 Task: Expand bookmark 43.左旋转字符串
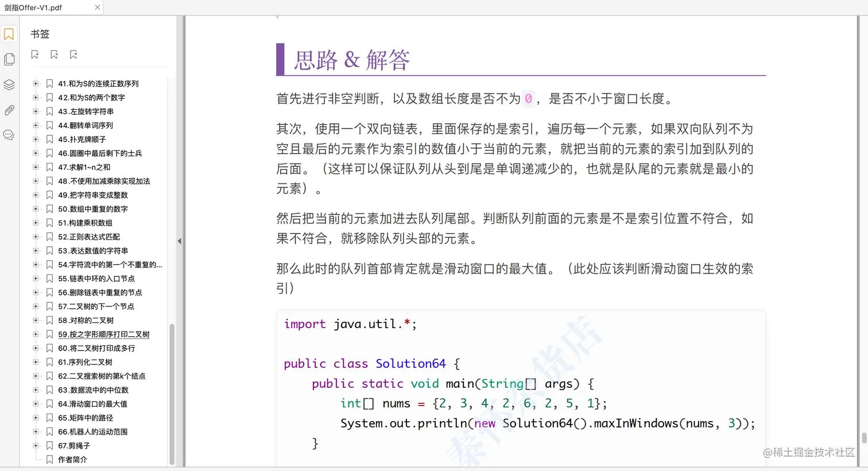[x=36, y=111]
